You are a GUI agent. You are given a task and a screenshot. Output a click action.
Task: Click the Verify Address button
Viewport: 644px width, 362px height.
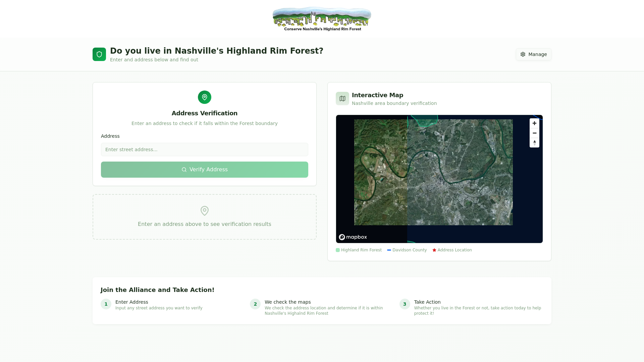205,170
